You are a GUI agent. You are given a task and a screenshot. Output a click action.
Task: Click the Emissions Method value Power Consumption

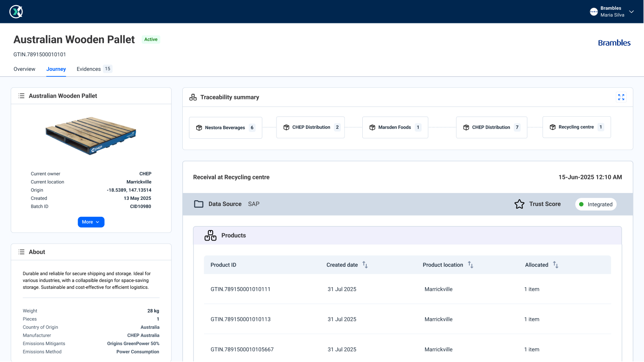(x=138, y=352)
